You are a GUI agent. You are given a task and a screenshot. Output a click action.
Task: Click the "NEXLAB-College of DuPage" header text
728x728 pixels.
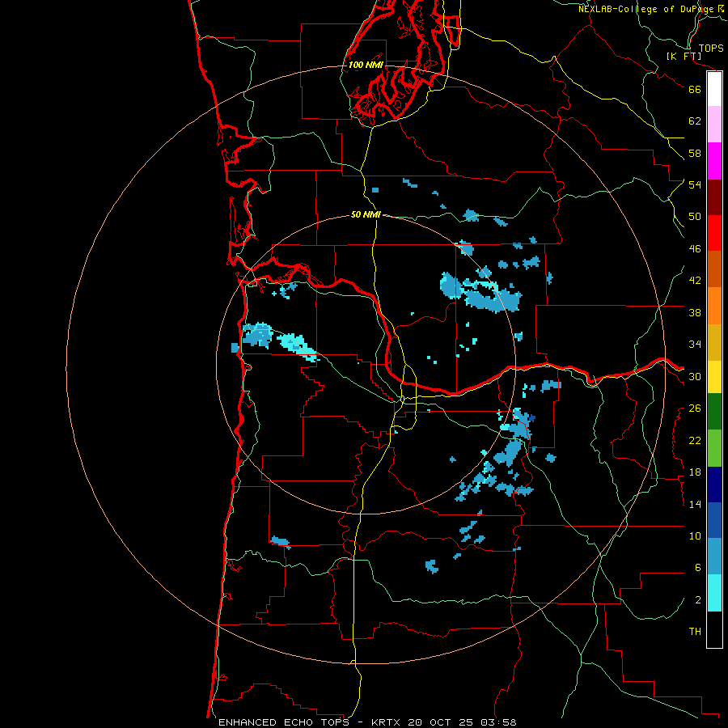[645, 9]
